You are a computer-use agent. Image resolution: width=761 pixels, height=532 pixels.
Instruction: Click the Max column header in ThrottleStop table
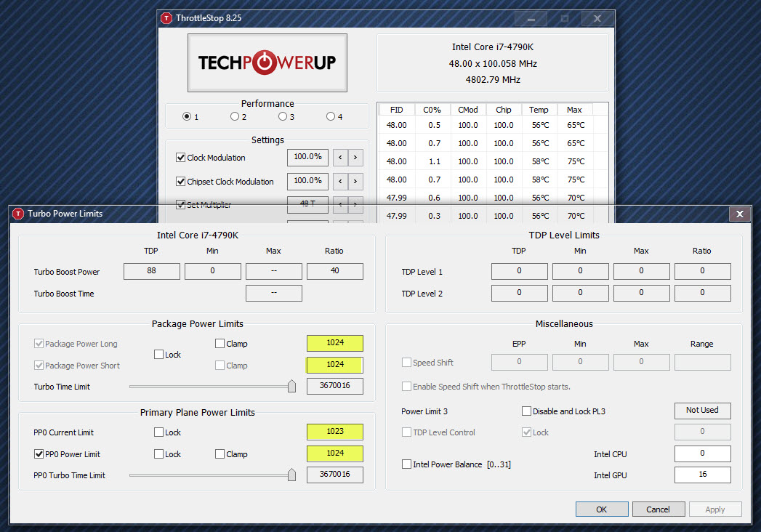coord(575,110)
